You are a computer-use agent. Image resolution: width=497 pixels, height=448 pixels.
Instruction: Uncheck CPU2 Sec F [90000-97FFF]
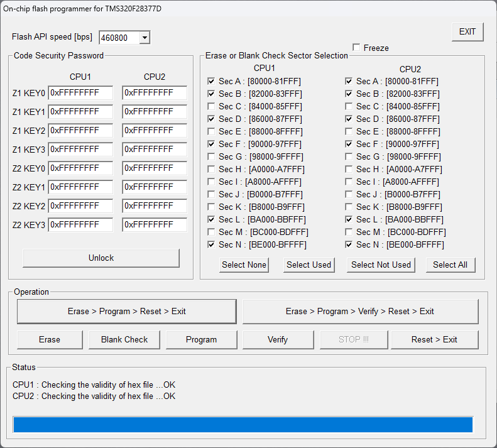[x=349, y=144]
